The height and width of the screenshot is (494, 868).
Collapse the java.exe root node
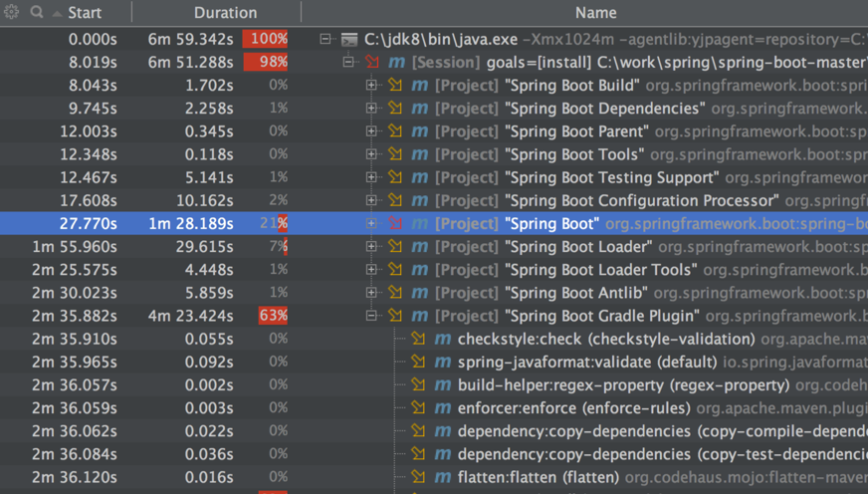click(325, 39)
